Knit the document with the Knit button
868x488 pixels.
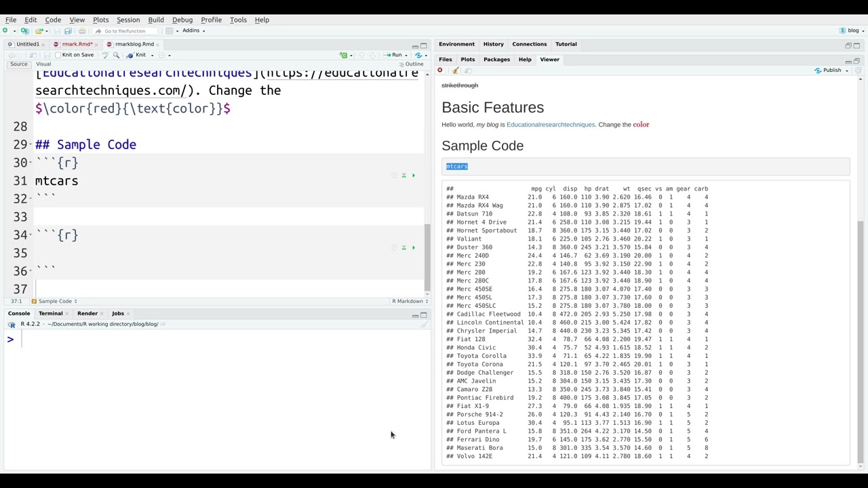click(x=136, y=55)
